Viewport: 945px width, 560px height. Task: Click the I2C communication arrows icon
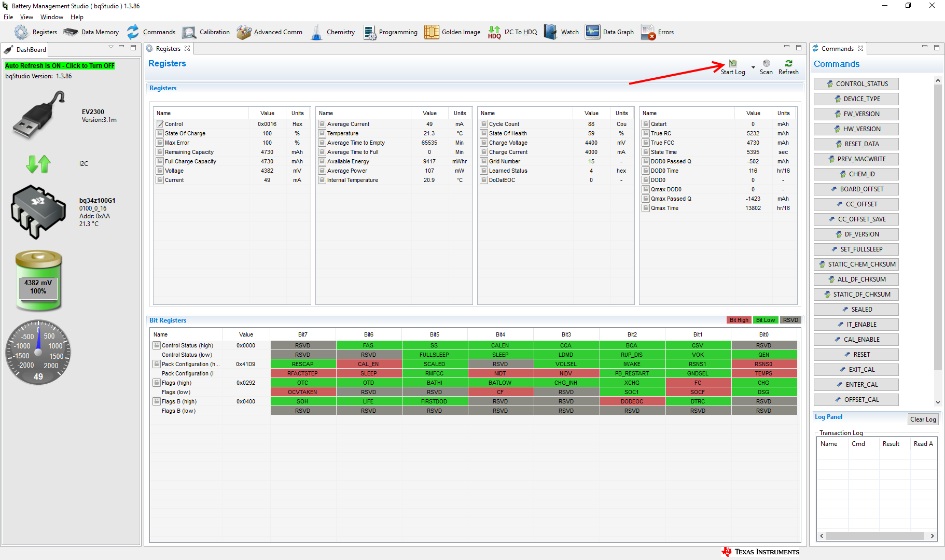coord(38,164)
